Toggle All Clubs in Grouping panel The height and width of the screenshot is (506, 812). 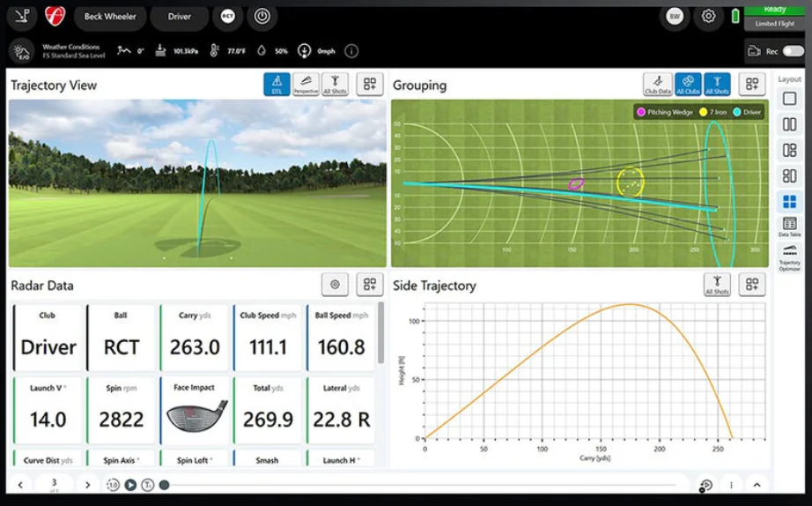tap(688, 84)
